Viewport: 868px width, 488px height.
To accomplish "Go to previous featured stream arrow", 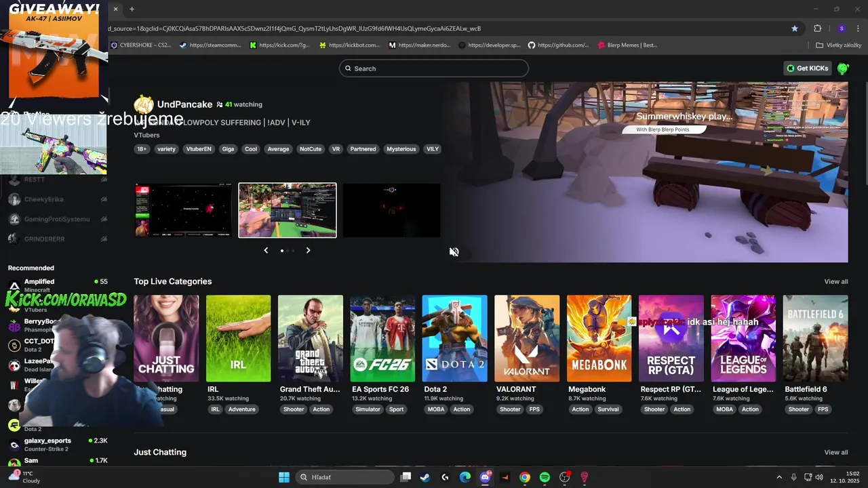I will 266,250.
